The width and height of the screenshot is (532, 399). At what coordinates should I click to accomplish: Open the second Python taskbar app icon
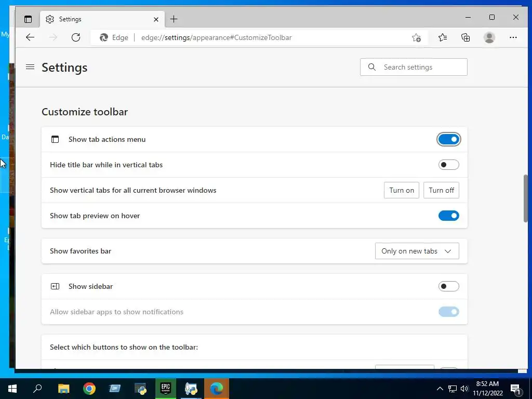coord(191,389)
